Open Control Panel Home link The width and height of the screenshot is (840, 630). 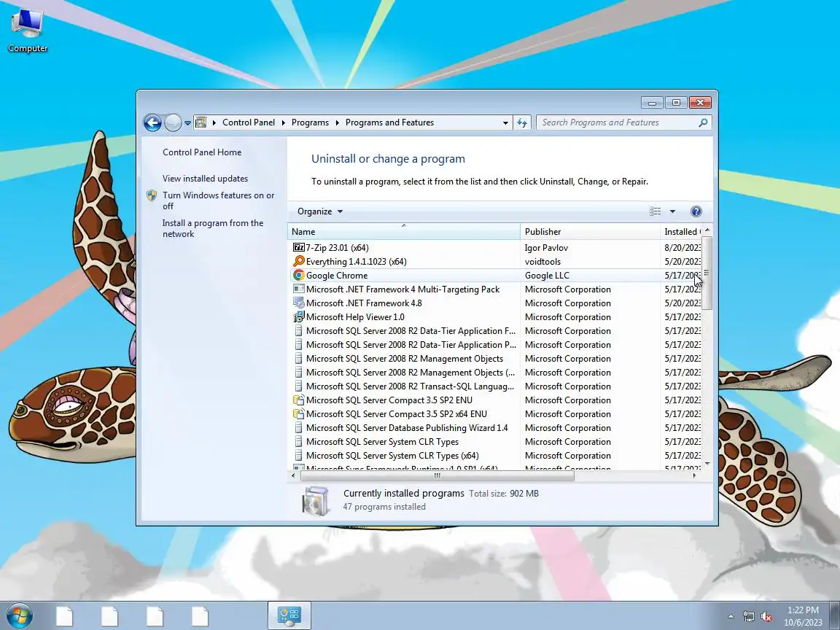[202, 152]
